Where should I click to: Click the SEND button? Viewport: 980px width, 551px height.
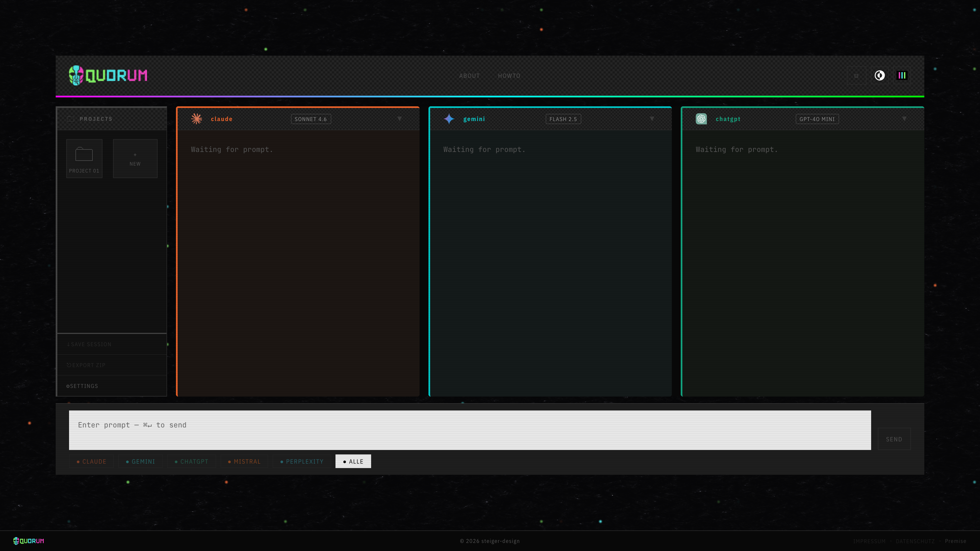coord(894,439)
